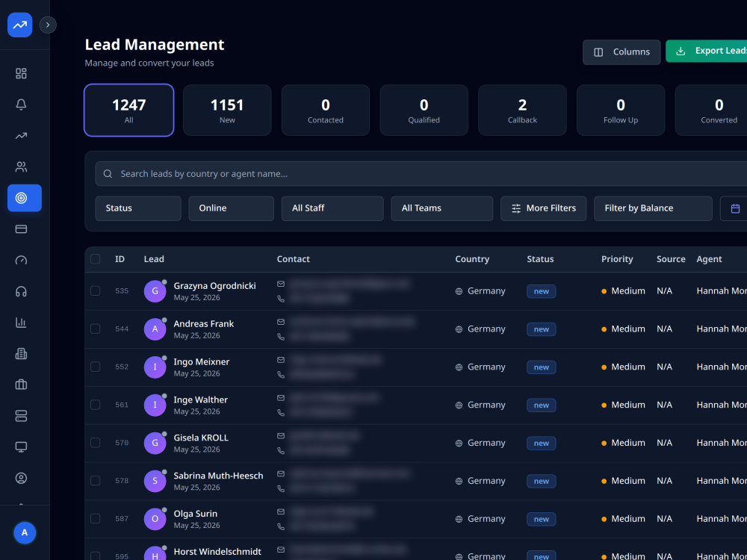Viewport: 747px width, 560px height.
Task: Select the Follow Up leads card
Action: click(621, 110)
